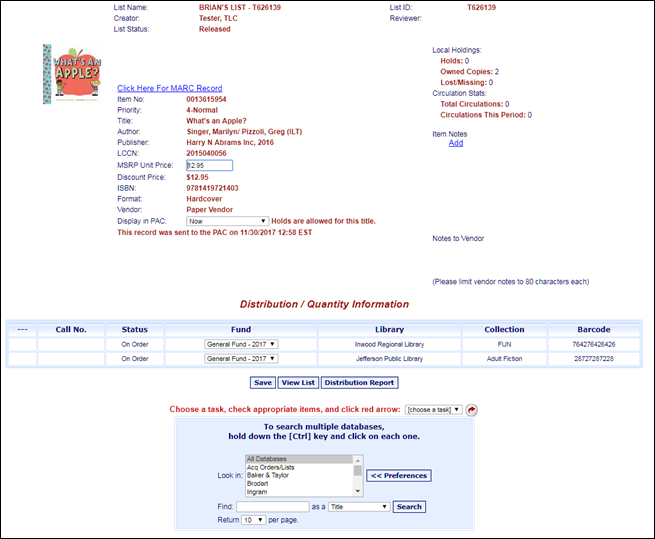Select Acq Orders/Lists in database list
655x539 pixels.
[x=299, y=467]
